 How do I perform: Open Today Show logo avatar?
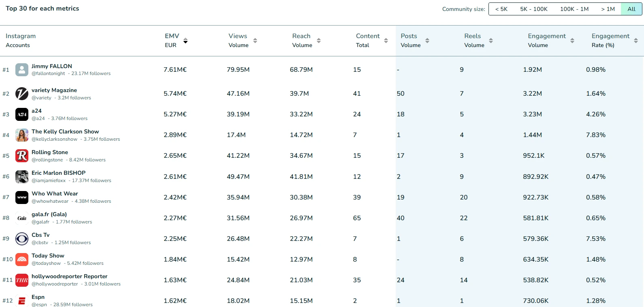[x=22, y=260]
